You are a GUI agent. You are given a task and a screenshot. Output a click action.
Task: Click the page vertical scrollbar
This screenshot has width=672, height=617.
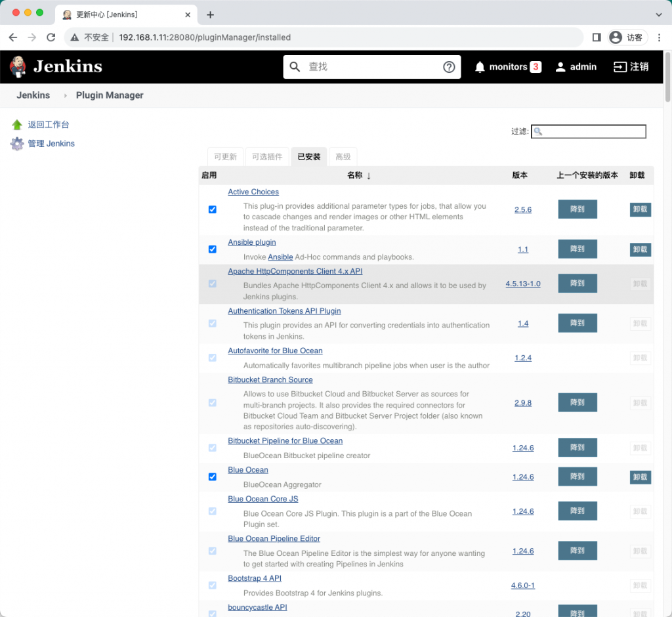coord(667,76)
